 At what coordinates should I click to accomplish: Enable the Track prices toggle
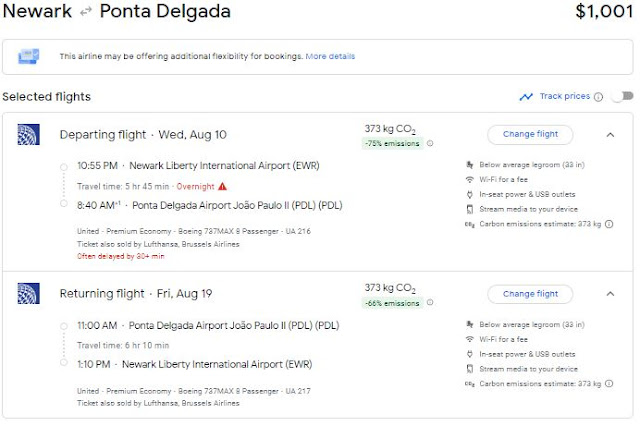click(622, 97)
